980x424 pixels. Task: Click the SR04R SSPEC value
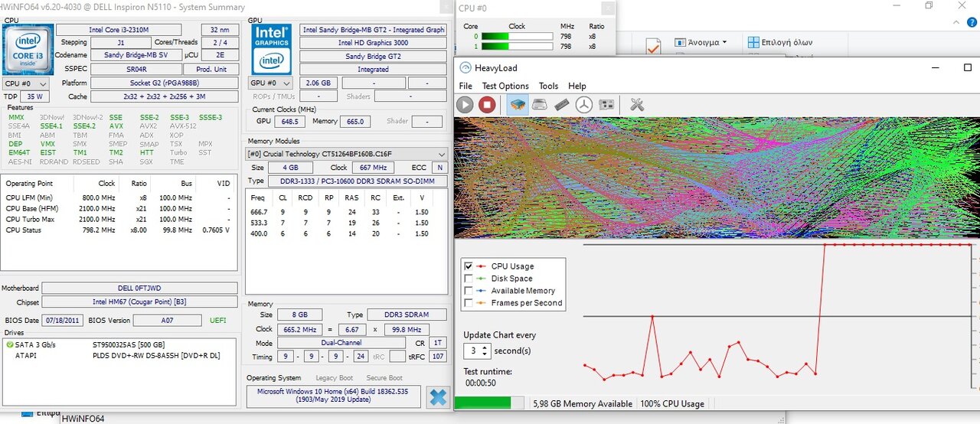pyautogui.click(x=136, y=69)
